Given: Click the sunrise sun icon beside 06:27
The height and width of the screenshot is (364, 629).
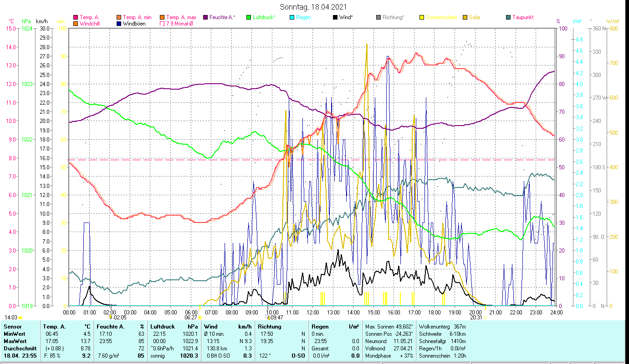Looking at the screenshot, I should pyautogui.click(x=200, y=318).
